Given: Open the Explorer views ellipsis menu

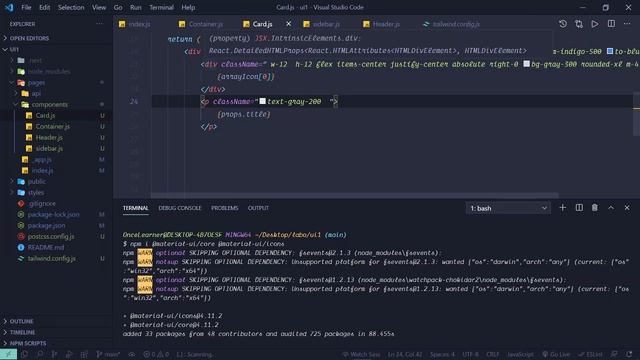Looking at the screenshot, I should pyautogui.click(x=99, y=24).
